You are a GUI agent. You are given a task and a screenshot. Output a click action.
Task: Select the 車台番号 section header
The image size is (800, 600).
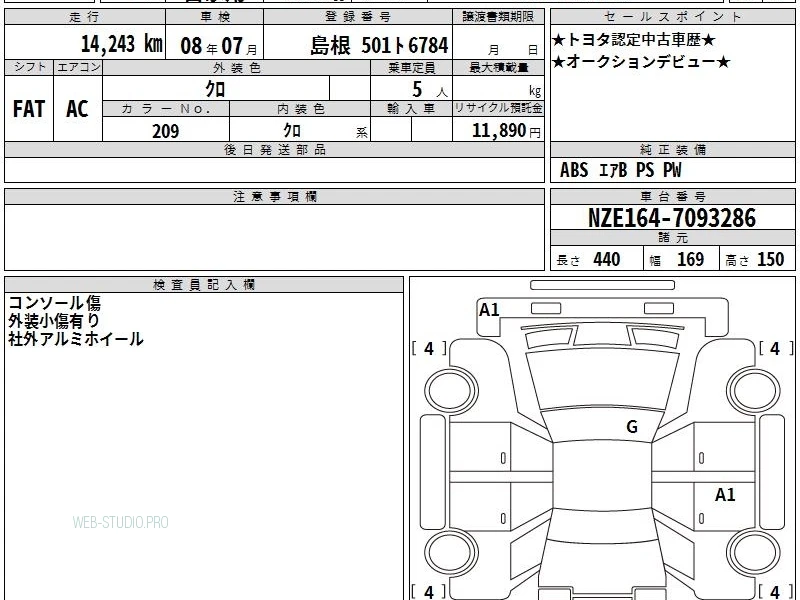pyautogui.click(x=673, y=196)
